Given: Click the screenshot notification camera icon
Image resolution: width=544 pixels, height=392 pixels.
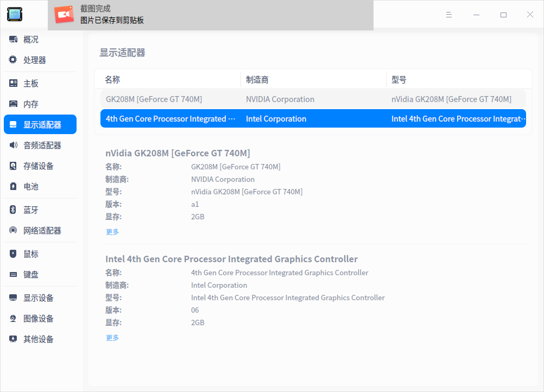Looking at the screenshot, I should (x=64, y=15).
